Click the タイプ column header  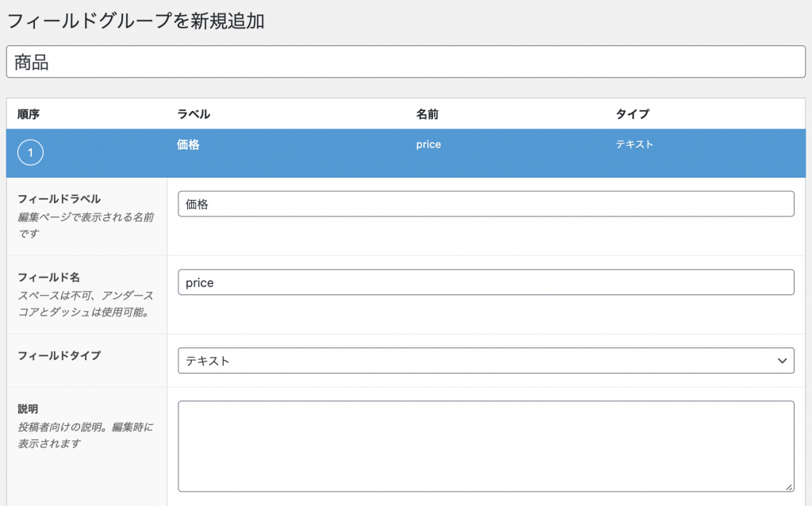click(632, 114)
